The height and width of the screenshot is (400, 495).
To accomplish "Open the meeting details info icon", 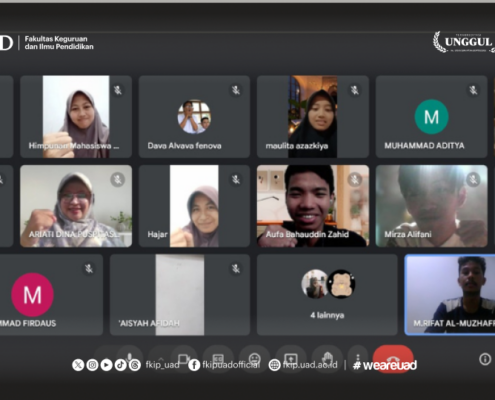I will click(x=485, y=359).
